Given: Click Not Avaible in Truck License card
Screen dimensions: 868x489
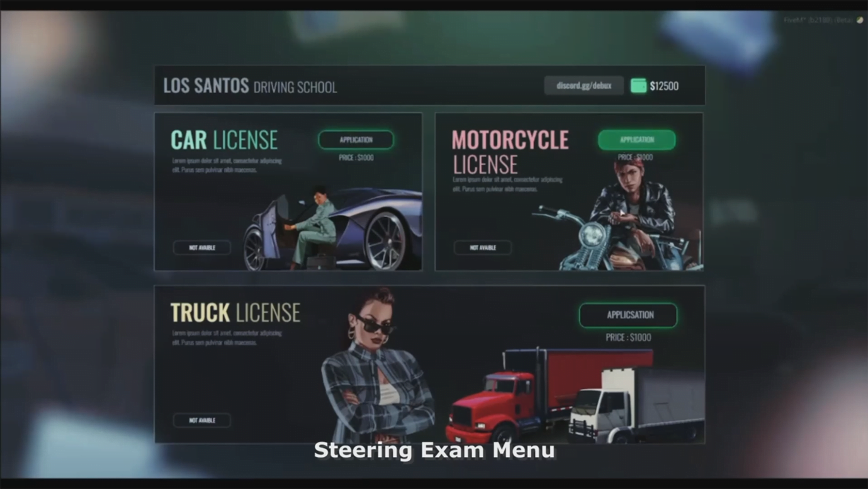Looking at the screenshot, I should [202, 420].
